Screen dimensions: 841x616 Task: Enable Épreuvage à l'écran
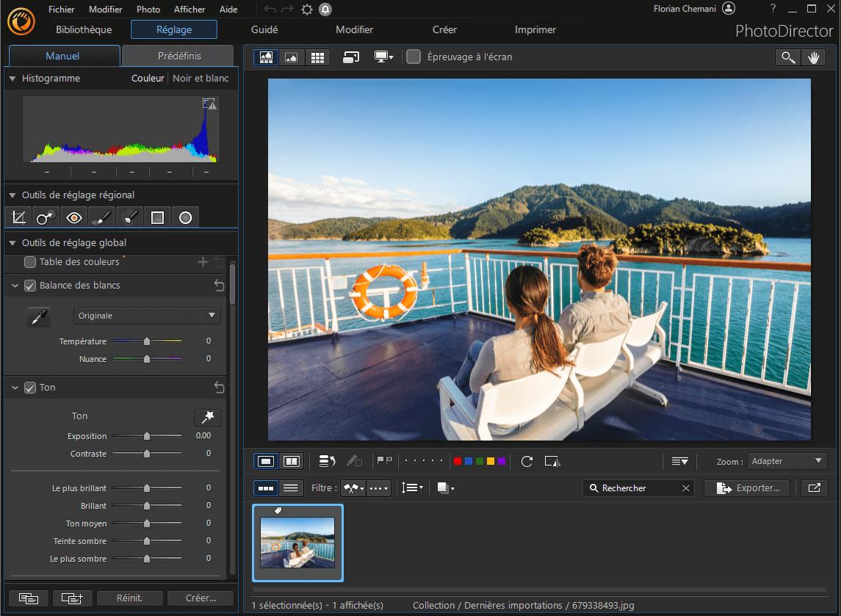pos(414,57)
